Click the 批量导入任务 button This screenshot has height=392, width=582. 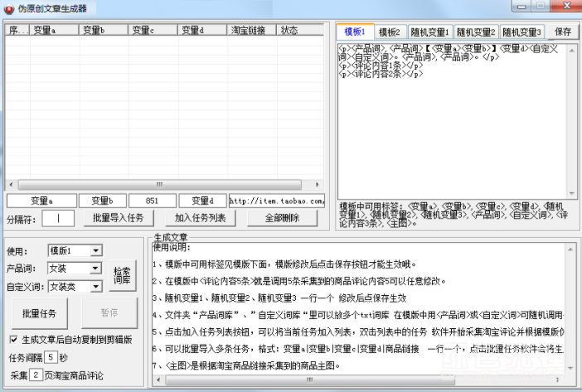click(119, 218)
